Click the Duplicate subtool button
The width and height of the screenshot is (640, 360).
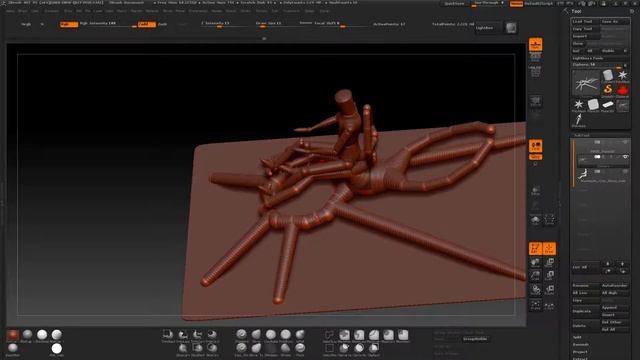point(586,311)
